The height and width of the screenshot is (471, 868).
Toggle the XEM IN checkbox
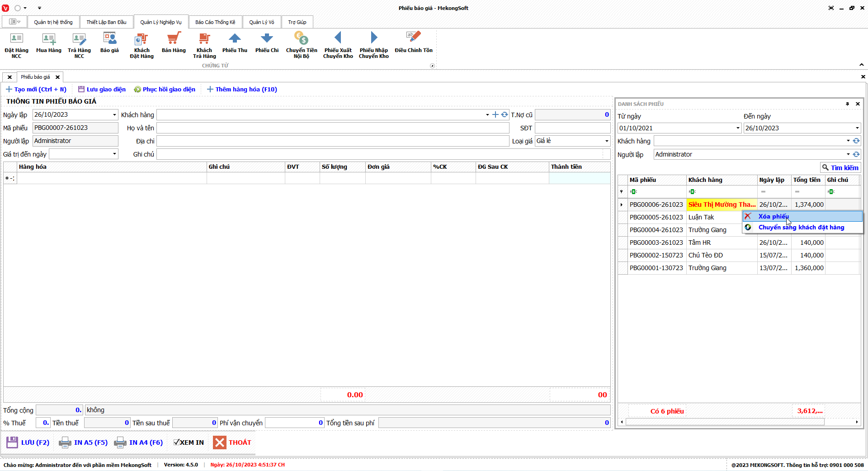[x=177, y=442]
